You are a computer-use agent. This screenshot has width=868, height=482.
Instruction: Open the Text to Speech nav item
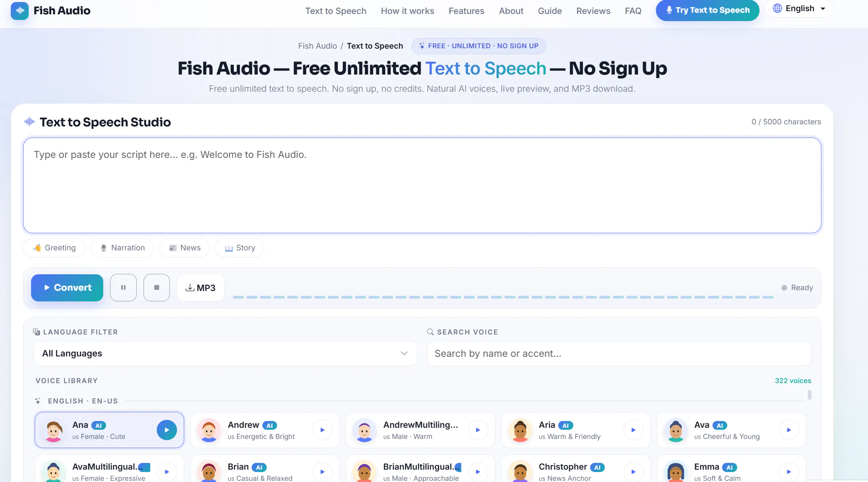[x=336, y=11]
